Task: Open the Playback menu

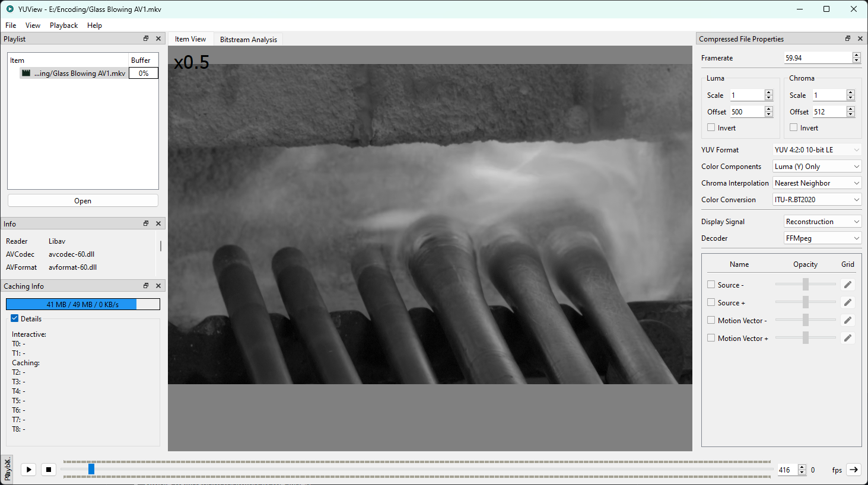Action: 63,25
